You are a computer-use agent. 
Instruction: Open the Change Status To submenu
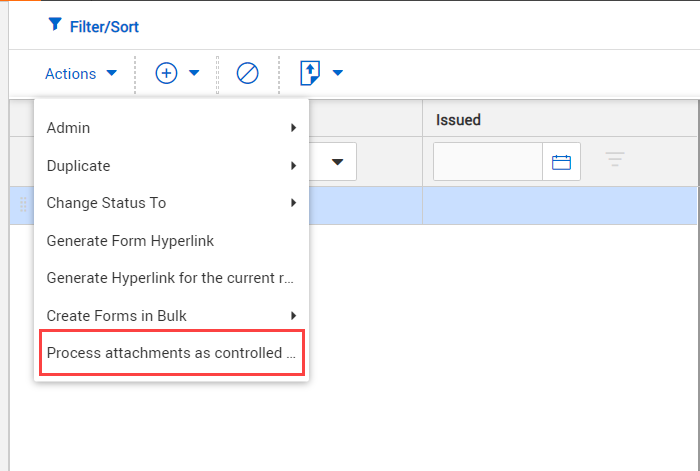[x=171, y=203]
